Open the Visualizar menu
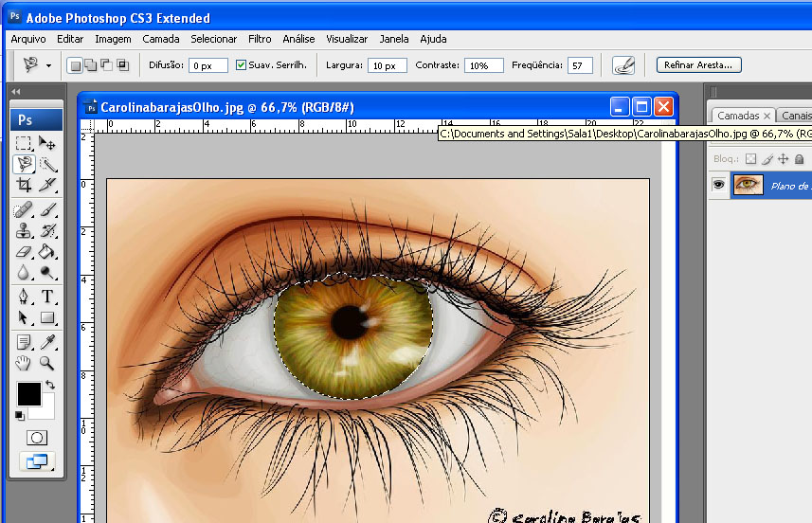The width and height of the screenshot is (812, 523). [x=347, y=39]
